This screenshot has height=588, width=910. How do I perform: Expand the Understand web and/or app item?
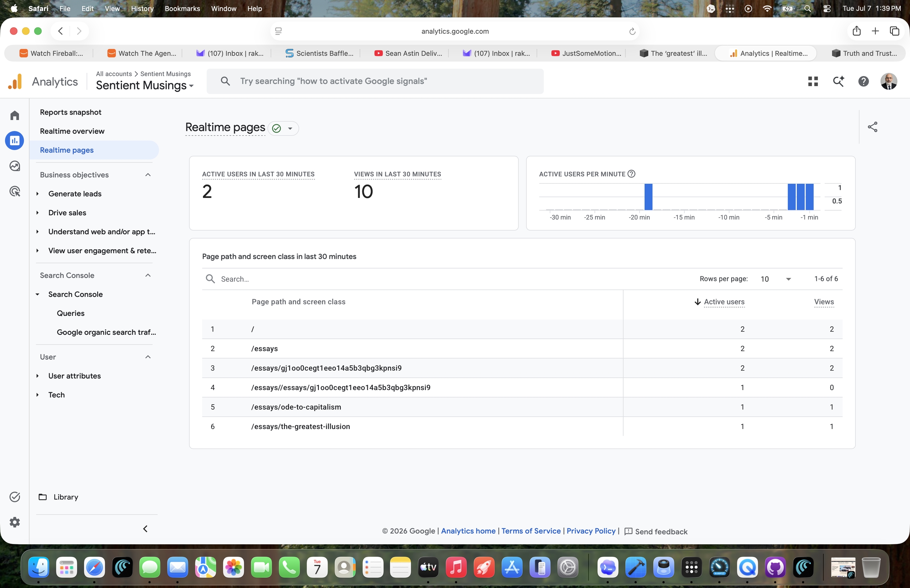pyautogui.click(x=37, y=232)
